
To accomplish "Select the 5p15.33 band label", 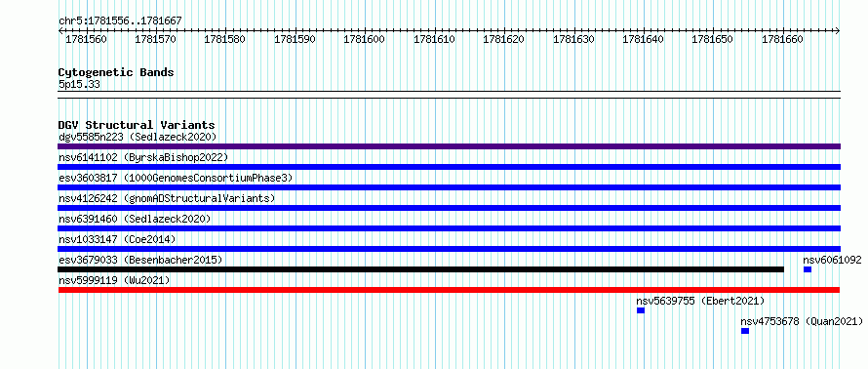I will (x=79, y=85).
